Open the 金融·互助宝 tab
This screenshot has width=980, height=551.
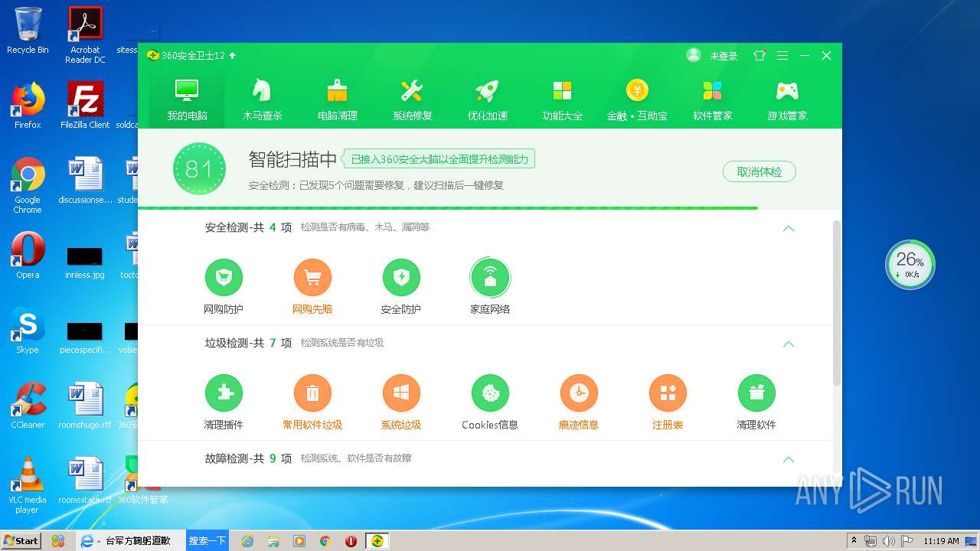point(637,99)
